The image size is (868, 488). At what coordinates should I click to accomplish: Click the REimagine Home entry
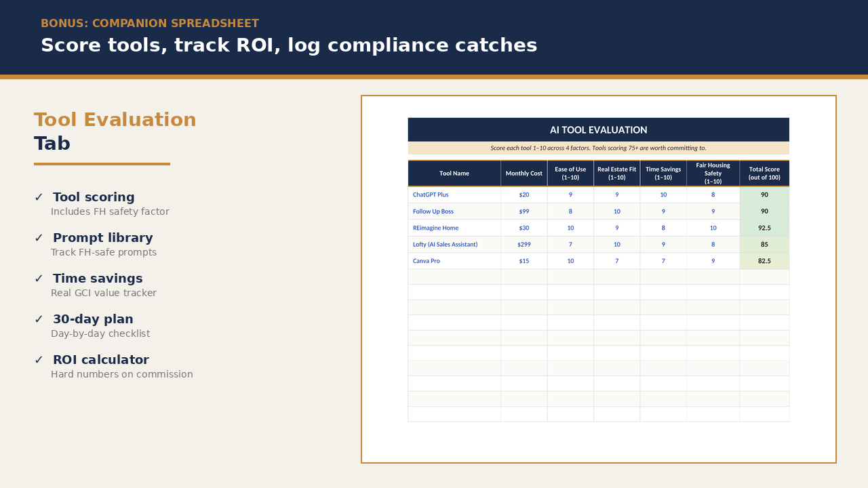coord(454,228)
